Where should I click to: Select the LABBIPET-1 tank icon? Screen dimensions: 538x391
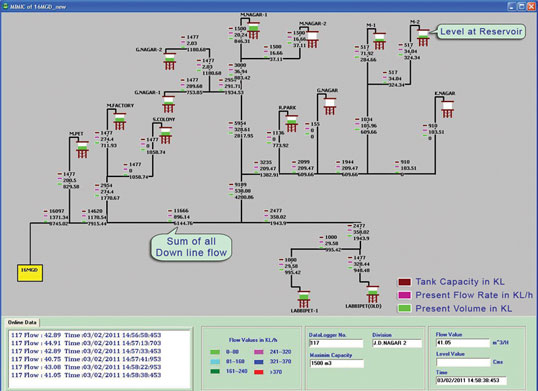[304, 299]
